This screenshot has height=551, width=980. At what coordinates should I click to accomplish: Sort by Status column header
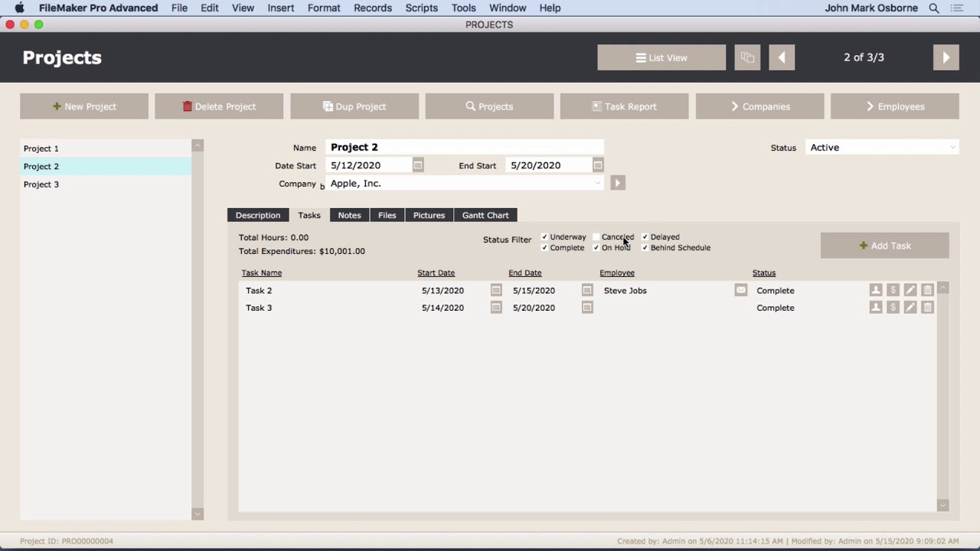[x=764, y=272]
